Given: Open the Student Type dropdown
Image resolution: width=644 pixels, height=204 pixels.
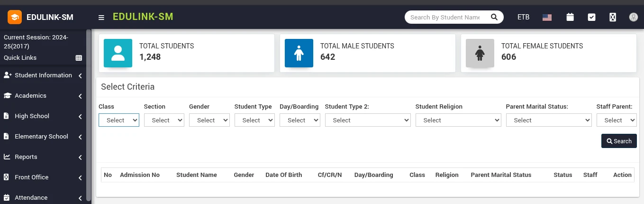Looking at the screenshot, I should click(254, 120).
